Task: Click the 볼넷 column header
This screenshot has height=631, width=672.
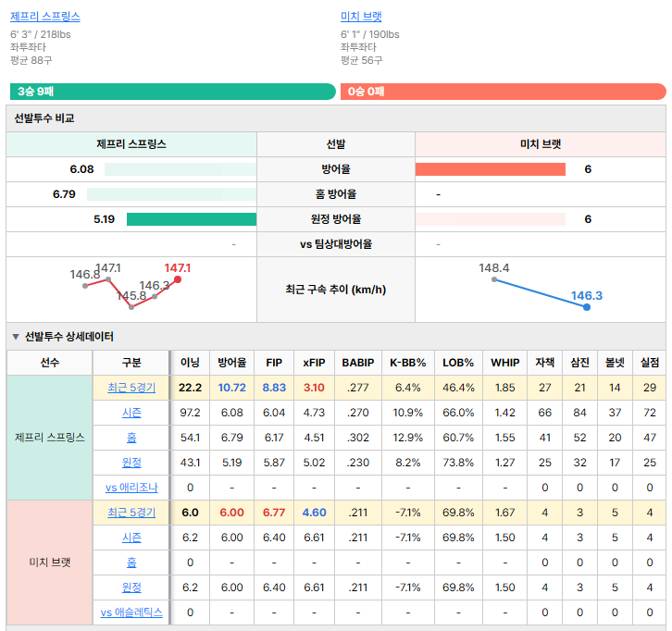Action: coord(615,363)
